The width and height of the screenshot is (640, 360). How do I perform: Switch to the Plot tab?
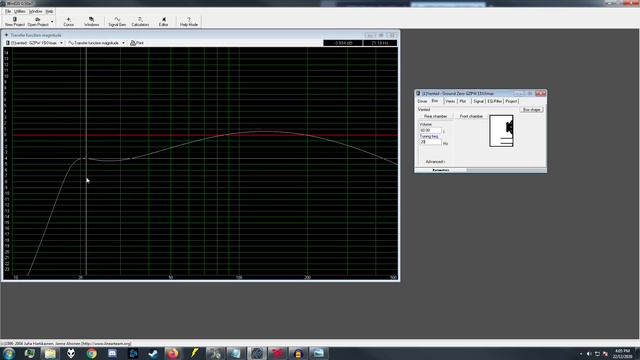463,101
